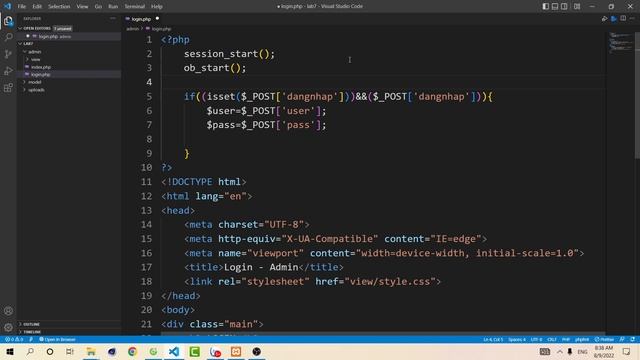Click the feedback icon in status bar
This screenshot has width=640, height=360.
pyautogui.click(x=622, y=339)
